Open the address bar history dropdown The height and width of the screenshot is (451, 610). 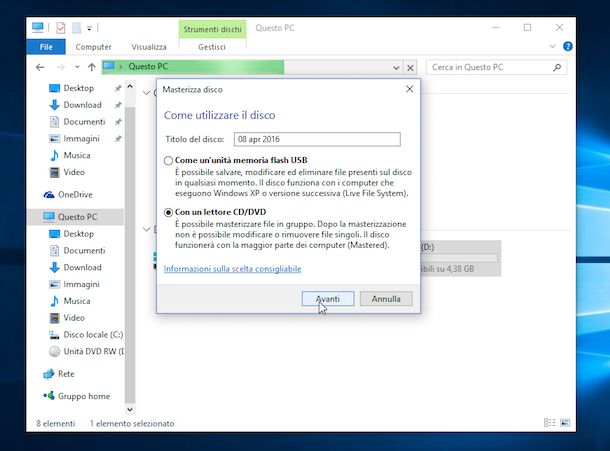[396, 68]
